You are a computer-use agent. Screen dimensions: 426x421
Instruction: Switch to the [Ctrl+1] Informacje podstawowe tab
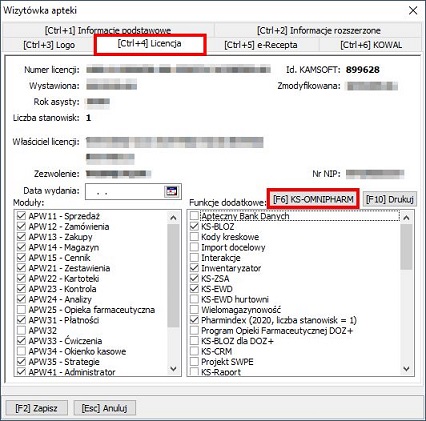click(108, 30)
